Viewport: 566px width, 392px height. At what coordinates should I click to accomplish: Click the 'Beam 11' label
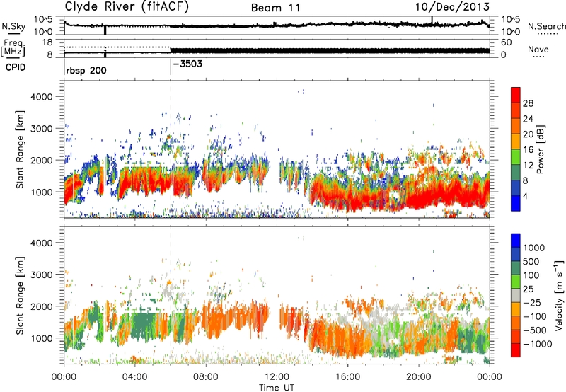[x=275, y=8]
